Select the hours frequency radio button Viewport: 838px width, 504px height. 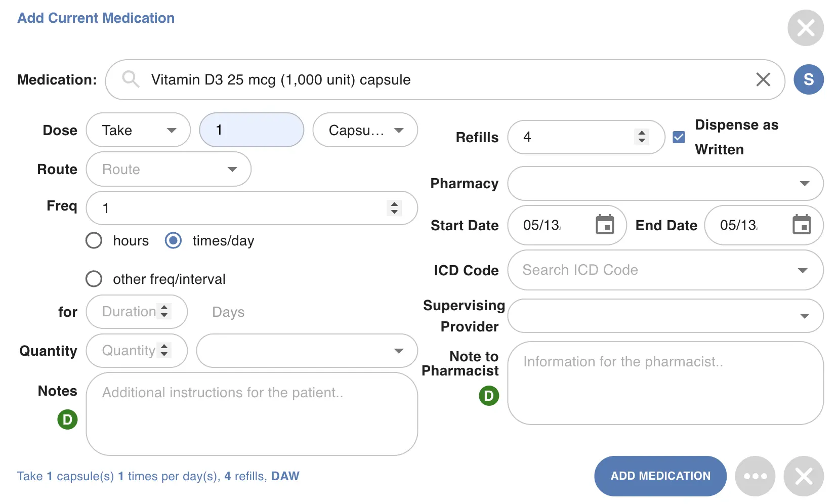tap(94, 240)
